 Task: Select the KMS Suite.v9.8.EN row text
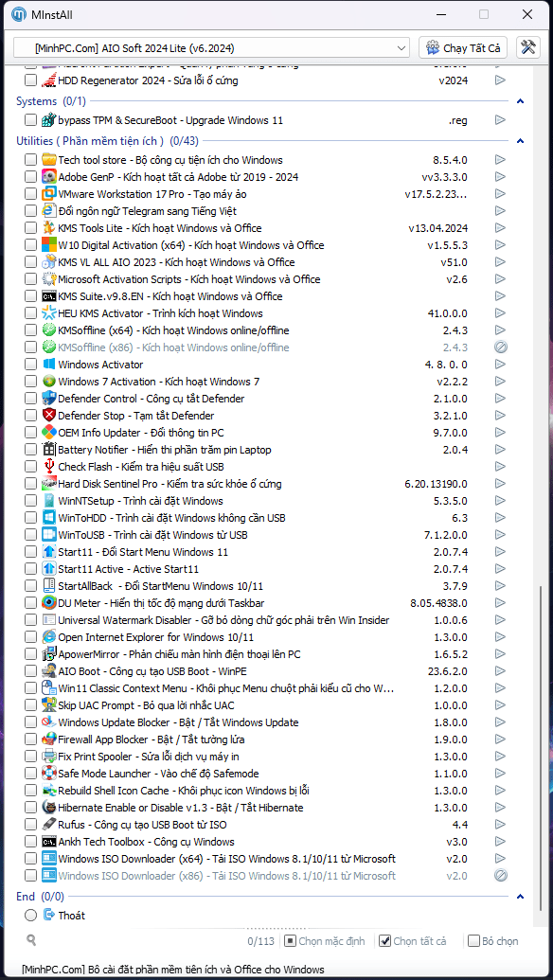point(170,296)
